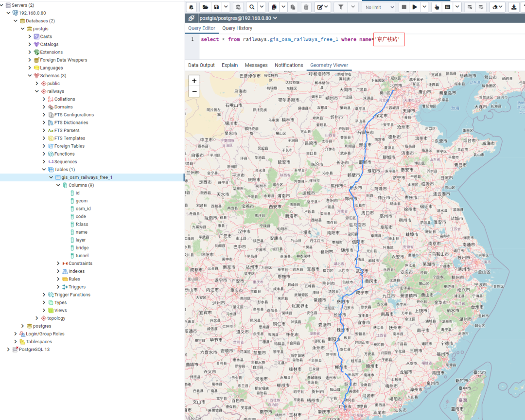Open the Edit pencil dropdown

323,7
